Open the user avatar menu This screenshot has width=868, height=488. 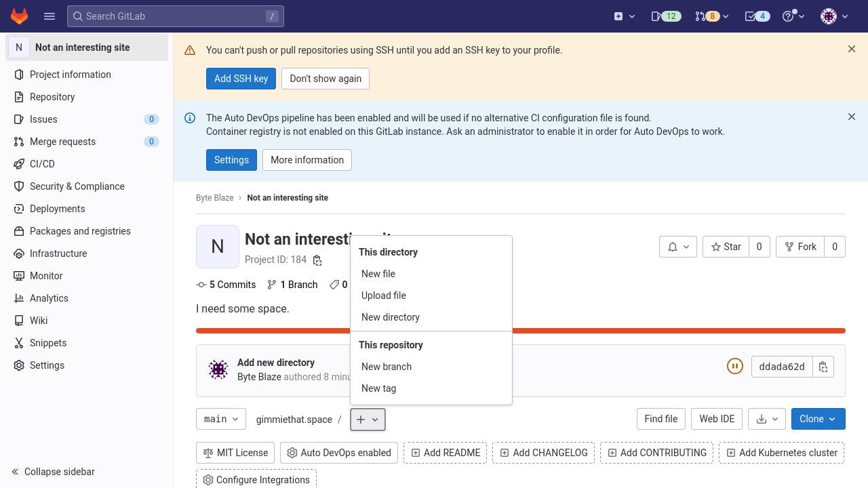tap(834, 16)
